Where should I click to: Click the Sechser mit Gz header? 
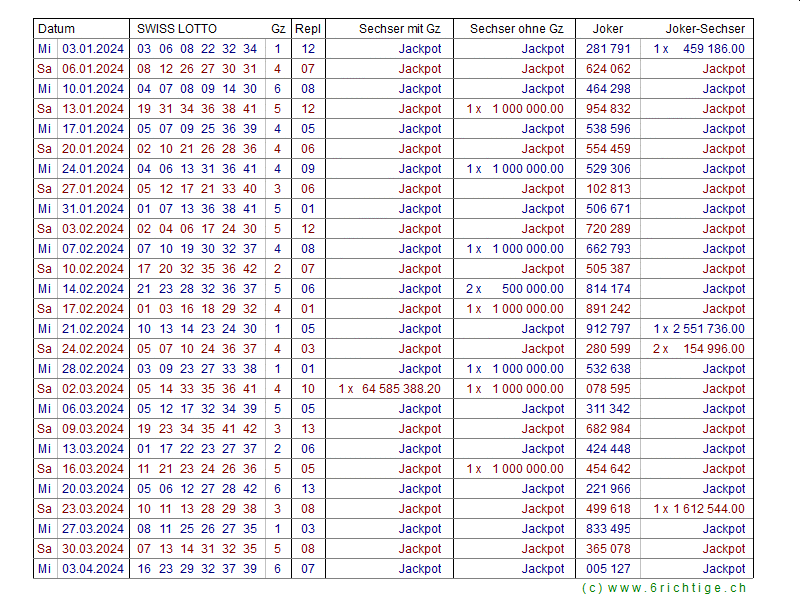[399, 29]
